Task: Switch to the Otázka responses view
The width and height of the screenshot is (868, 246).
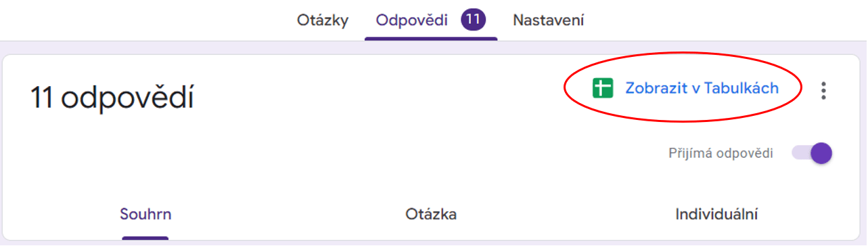Action: click(431, 215)
